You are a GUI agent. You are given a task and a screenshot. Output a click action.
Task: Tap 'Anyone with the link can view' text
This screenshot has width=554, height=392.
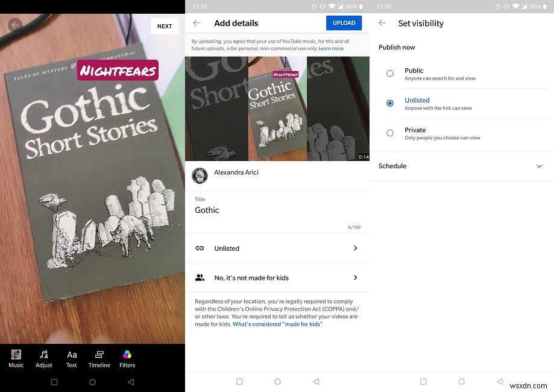tap(438, 108)
